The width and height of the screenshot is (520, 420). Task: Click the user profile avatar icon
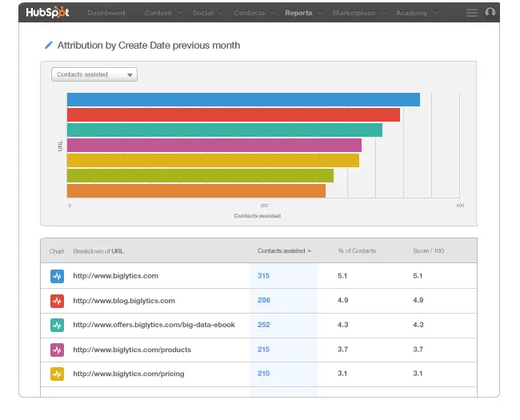tap(490, 13)
